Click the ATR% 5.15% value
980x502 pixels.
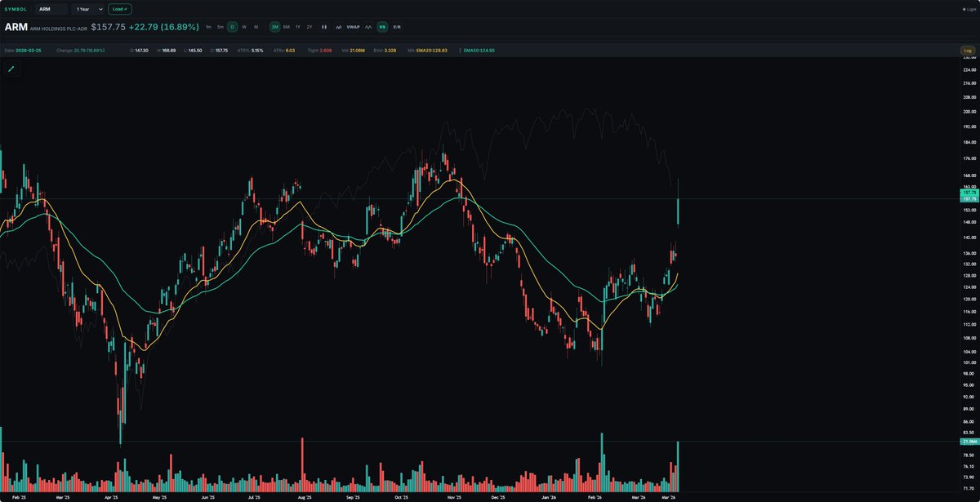pyautogui.click(x=257, y=51)
